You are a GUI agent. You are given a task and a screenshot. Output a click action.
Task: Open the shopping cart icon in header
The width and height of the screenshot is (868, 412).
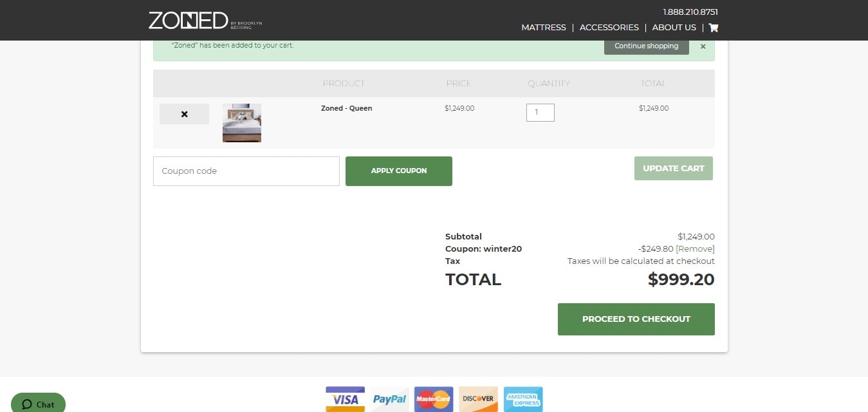point(713,28)
